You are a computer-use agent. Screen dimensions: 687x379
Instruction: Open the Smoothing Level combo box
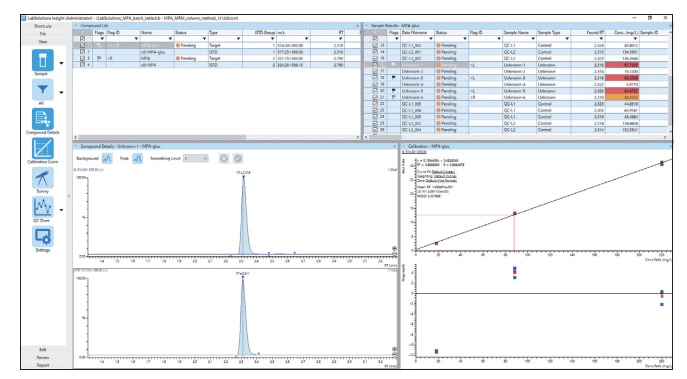tap(195, 158)
